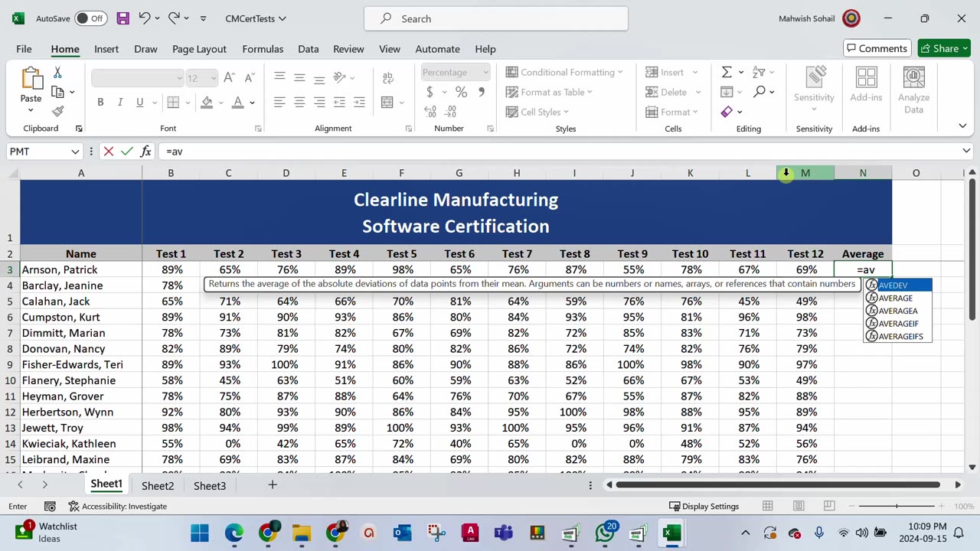Switch to the Insert tab
Viewport: 980px width, 551px height.
(x=106, y=49)
